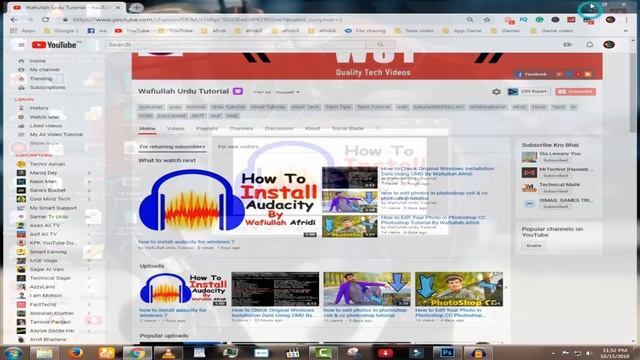This screenshot has height=360, width=640.
Task: Open History in the library section
Action: coord(39,108)
